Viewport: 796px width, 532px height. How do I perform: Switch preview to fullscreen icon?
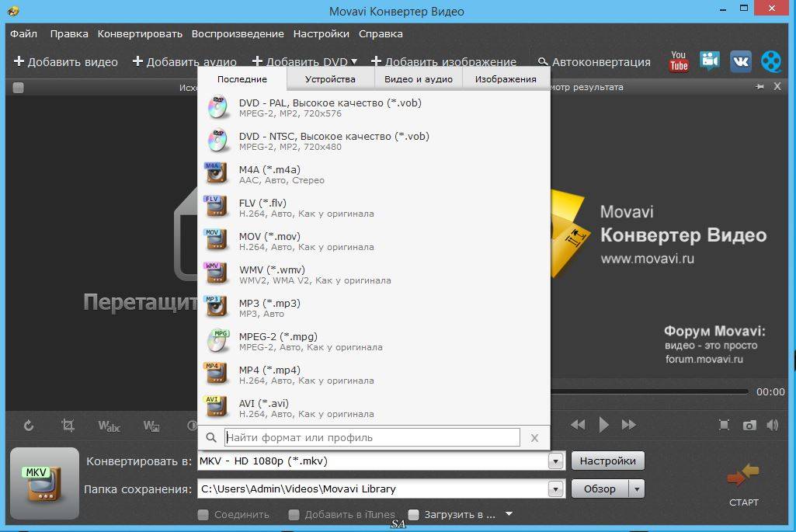725,425
